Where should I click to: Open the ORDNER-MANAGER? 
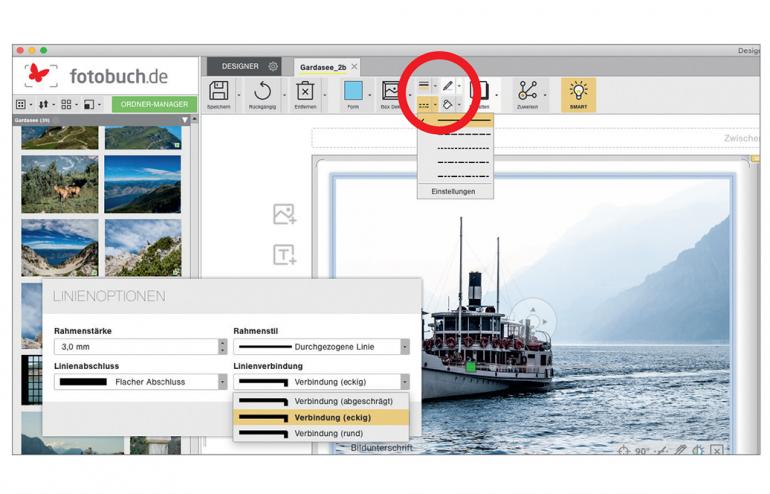[154, 104]
